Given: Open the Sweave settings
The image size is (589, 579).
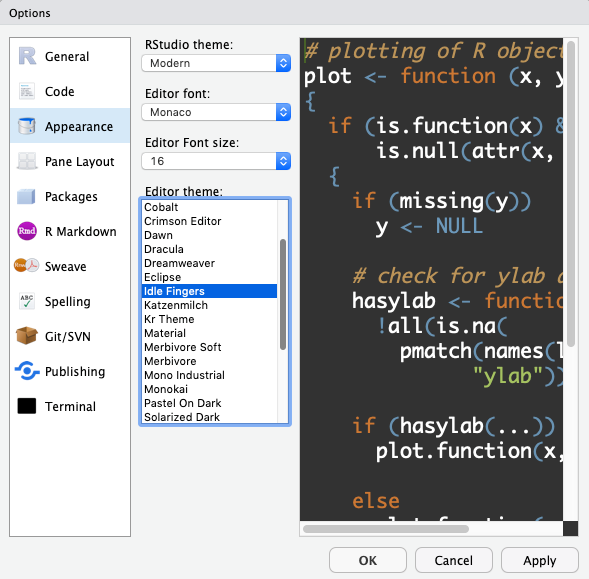Looking at the screenshot, I should pos(70,266).
